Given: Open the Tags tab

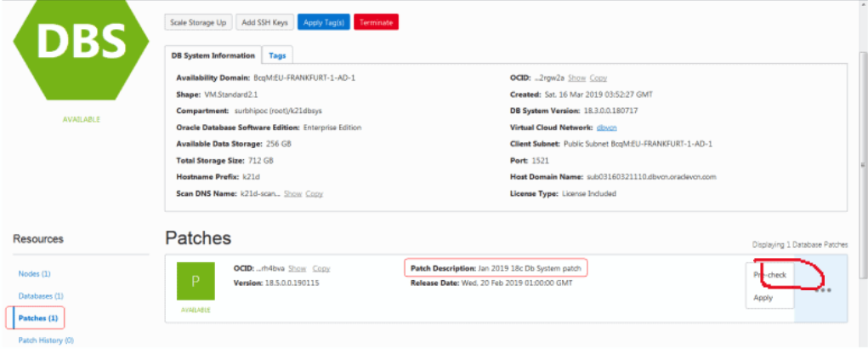Looking at the screenshot, I should pos(277,55).
